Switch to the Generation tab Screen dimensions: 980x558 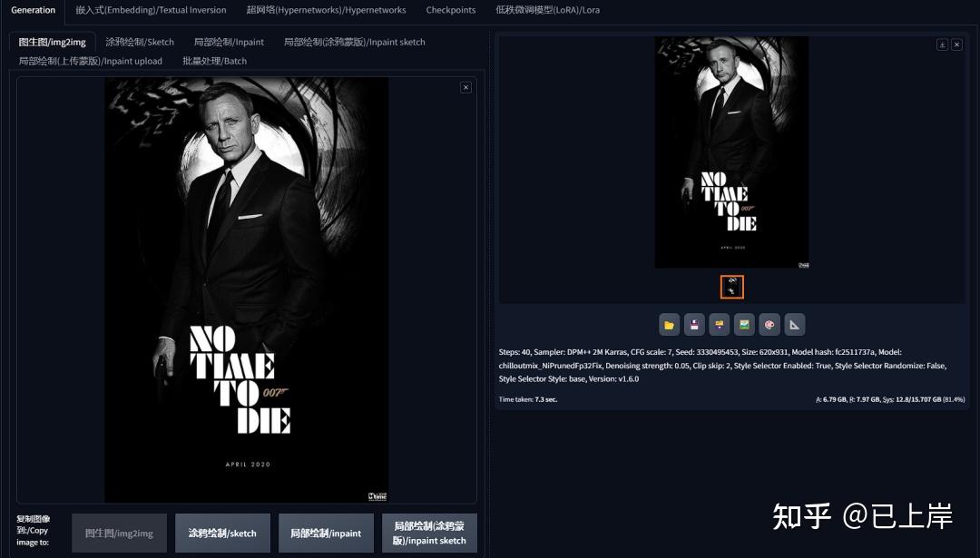click(34, 10)
